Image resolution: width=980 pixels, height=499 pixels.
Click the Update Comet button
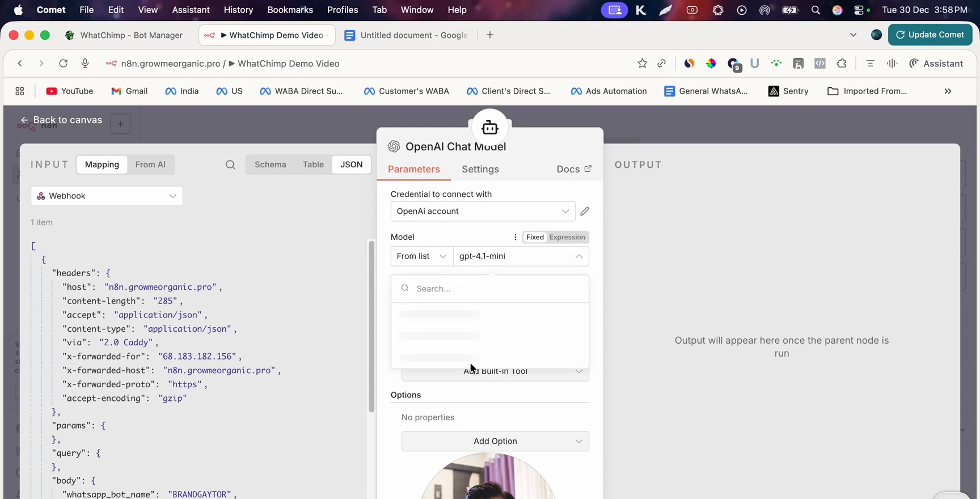coord(930,35)
